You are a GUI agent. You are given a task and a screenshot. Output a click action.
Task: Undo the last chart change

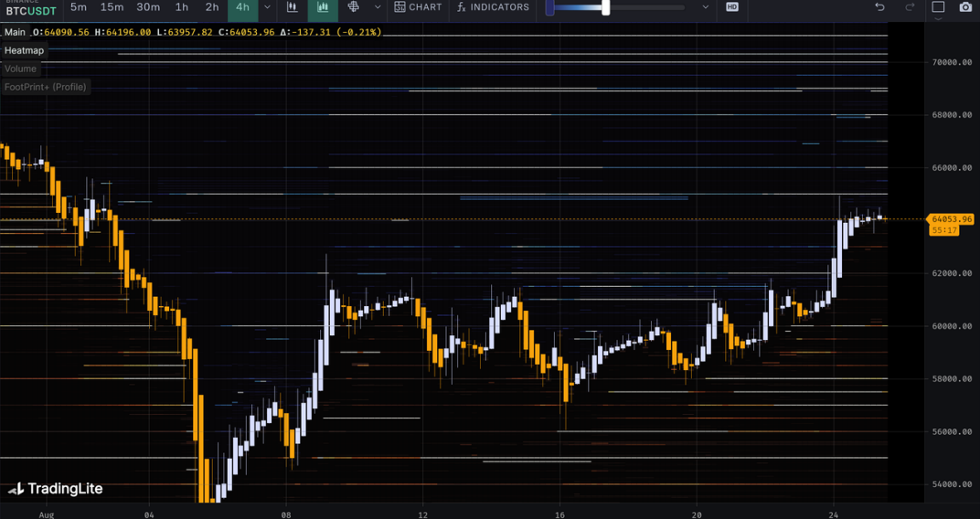point(879,7)
